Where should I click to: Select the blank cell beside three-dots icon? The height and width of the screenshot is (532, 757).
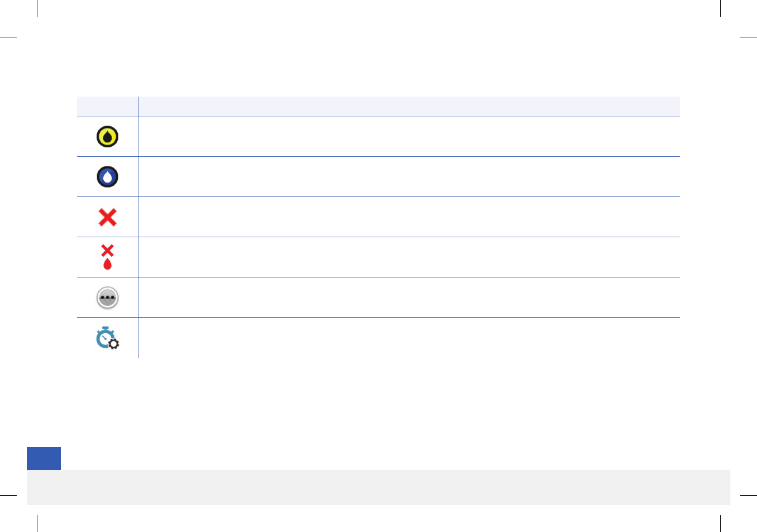(409, 298)
